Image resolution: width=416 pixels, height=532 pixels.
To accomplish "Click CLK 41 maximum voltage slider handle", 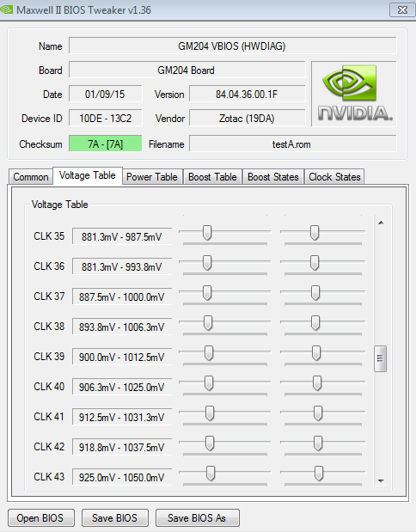I will (x=318, y=413).
